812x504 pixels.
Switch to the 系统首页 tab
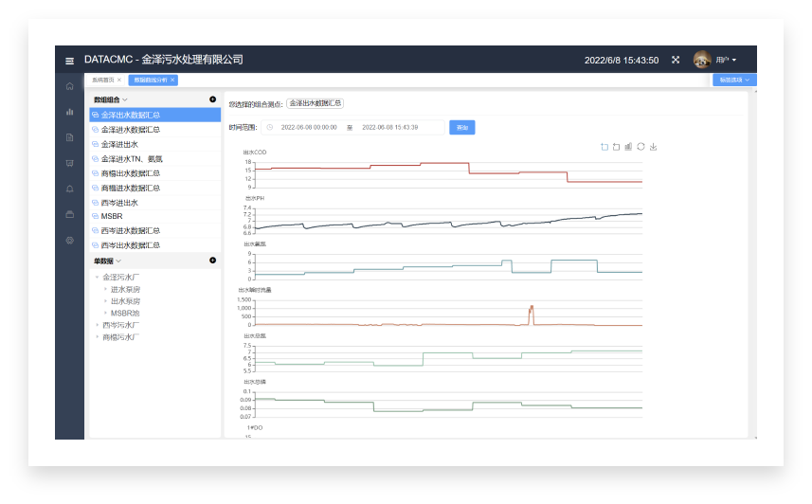(x=102, y=80)
